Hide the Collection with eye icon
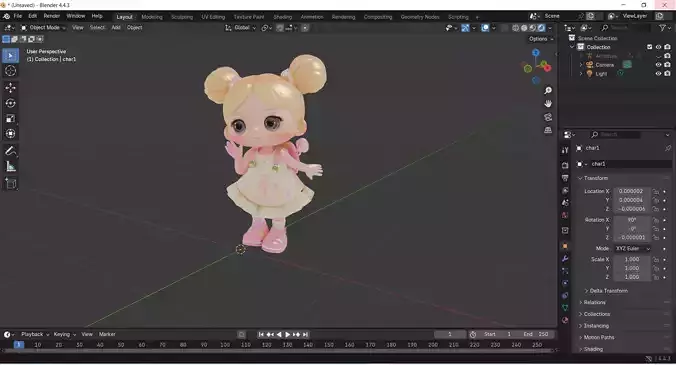The width and height of the screenshot is (676, 365). pyautogui.click(x=658, y=47)
